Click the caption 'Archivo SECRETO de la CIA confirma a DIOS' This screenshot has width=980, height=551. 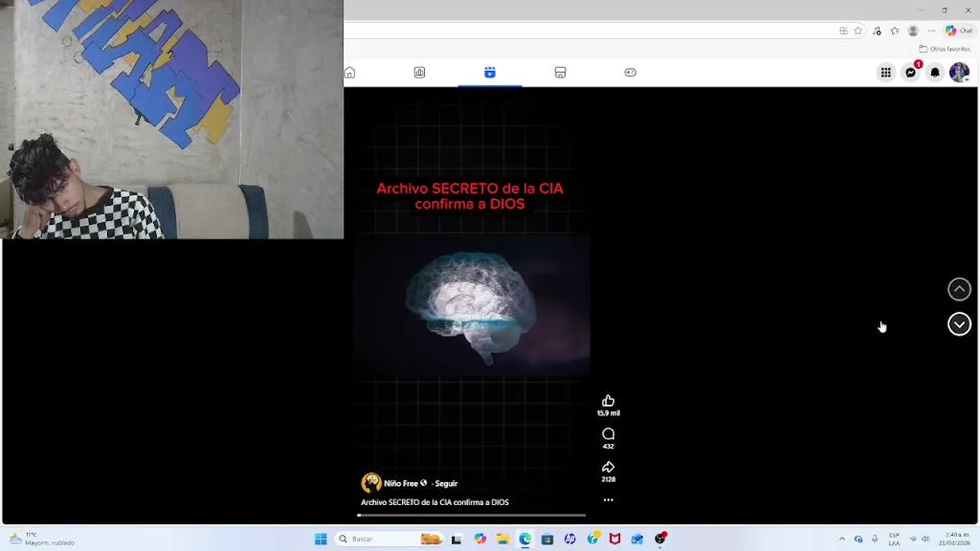coord(435,502)
